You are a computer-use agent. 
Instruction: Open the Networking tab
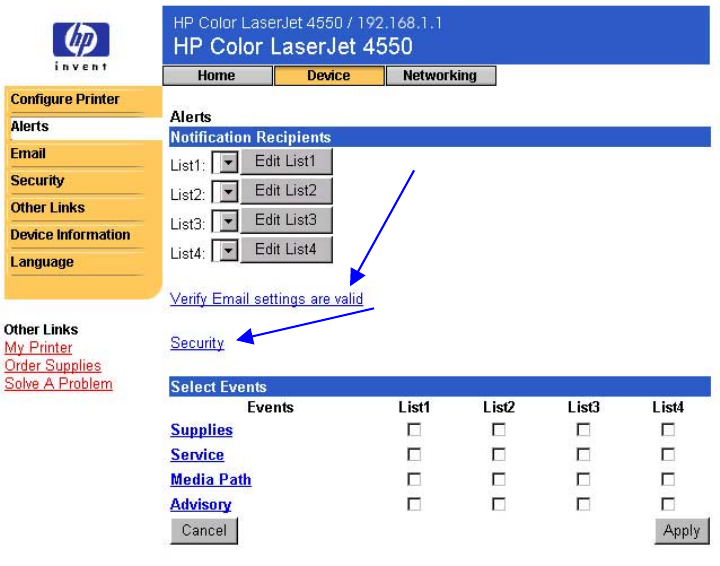click(x=441, y=75)
